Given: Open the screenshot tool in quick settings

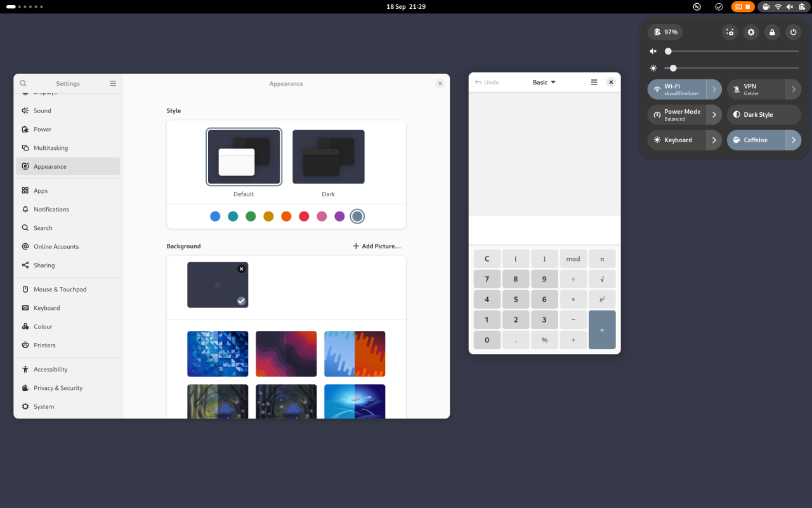Looking at the screenshot, I should pos(730,32).
